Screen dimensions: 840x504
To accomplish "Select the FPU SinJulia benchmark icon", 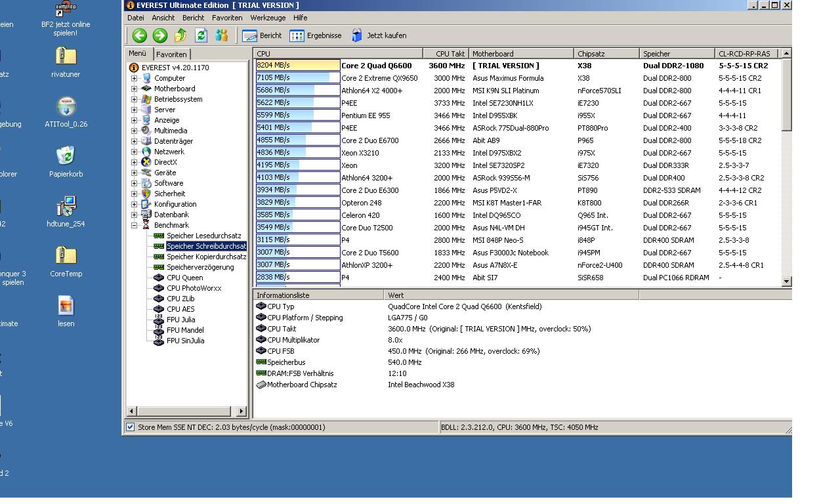I will tap(159, 341).
